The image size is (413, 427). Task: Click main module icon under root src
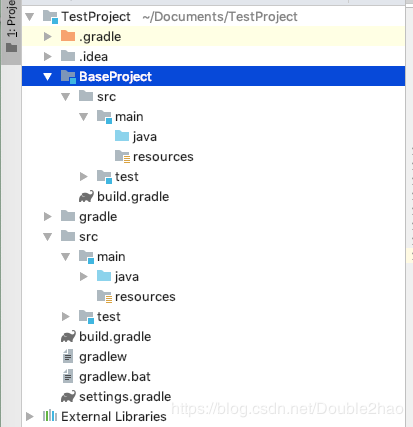click(86, 257)
